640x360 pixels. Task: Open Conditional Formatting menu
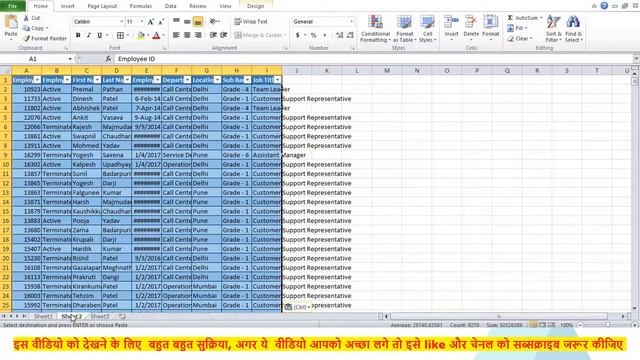(x=375, y=29)
